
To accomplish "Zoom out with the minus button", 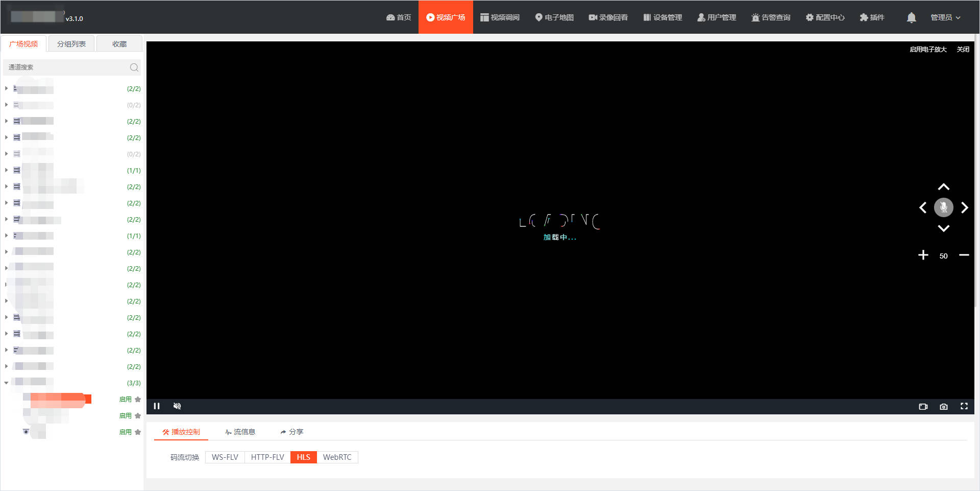I will (964, 255).
